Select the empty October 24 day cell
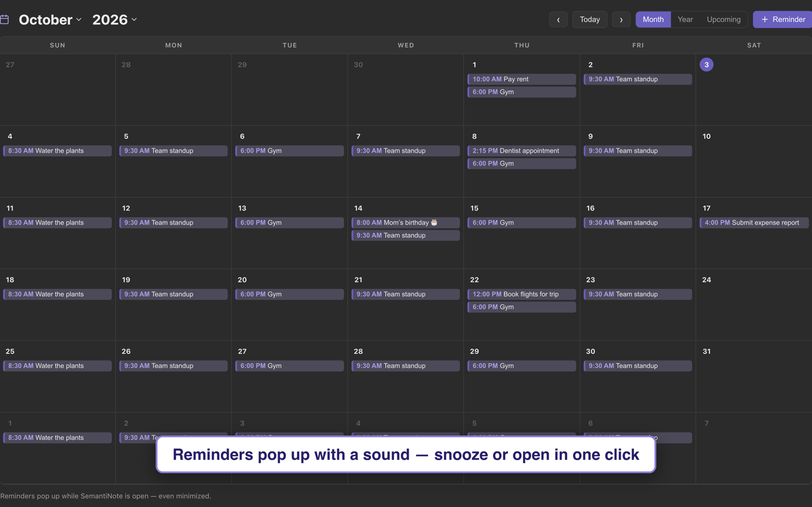This screenshot has height=507, width=812. click(x=754, y=305)
